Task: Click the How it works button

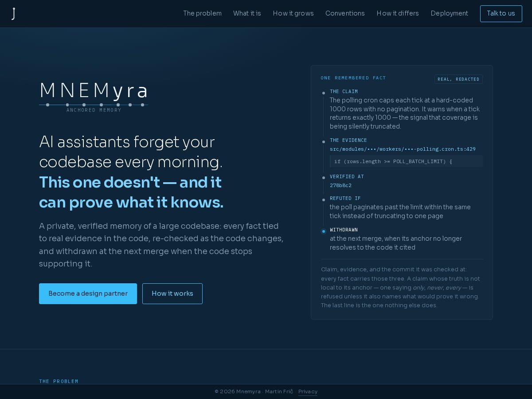Action: pos(172,293)
